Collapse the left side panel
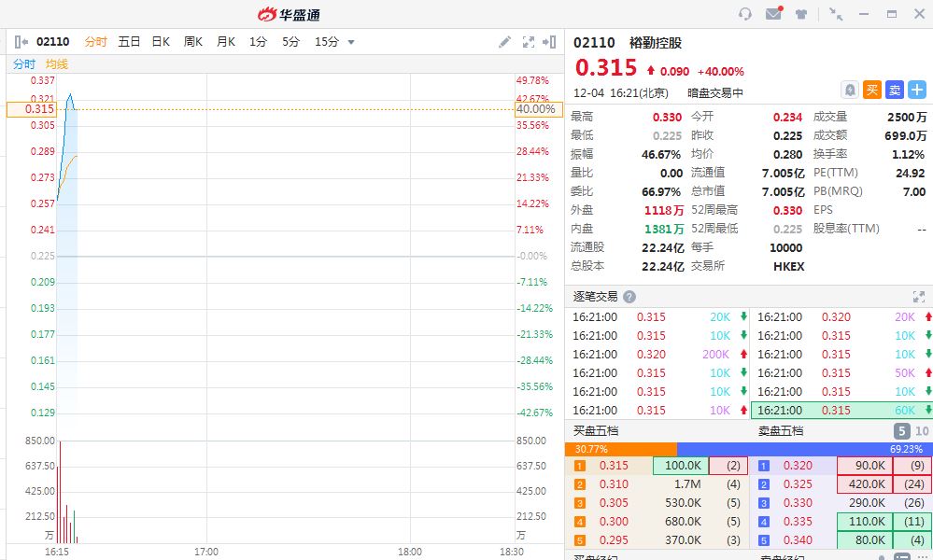Viewport: 933px width, 560px height. [21, 42]
